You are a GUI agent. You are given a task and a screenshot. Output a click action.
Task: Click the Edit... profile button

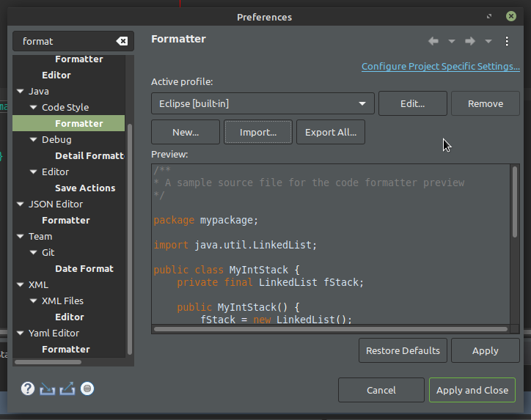[x=412, y=103]
